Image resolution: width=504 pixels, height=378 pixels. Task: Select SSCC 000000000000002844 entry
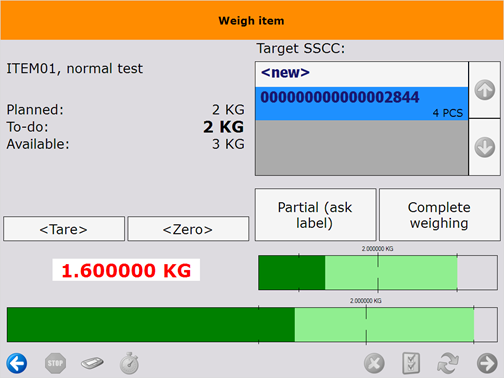pos(362,103)
